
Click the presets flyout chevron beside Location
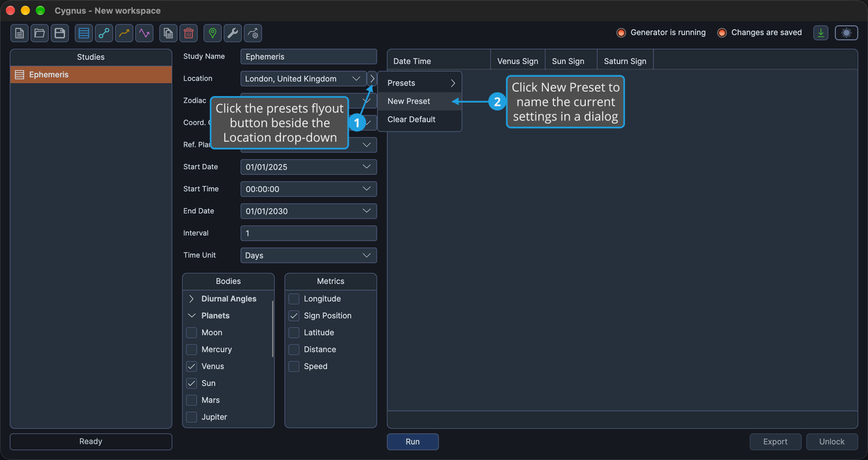[x=372, y=79]
